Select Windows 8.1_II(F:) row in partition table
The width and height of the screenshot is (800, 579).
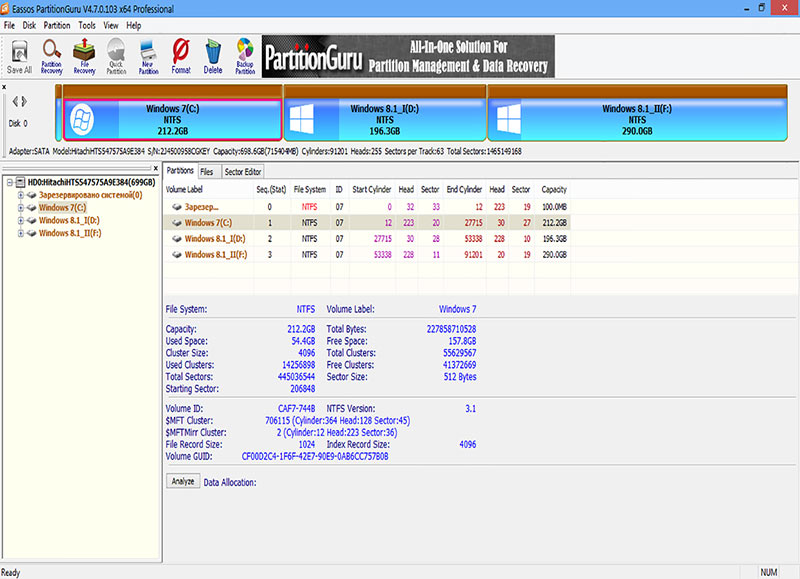click(367, 254)
